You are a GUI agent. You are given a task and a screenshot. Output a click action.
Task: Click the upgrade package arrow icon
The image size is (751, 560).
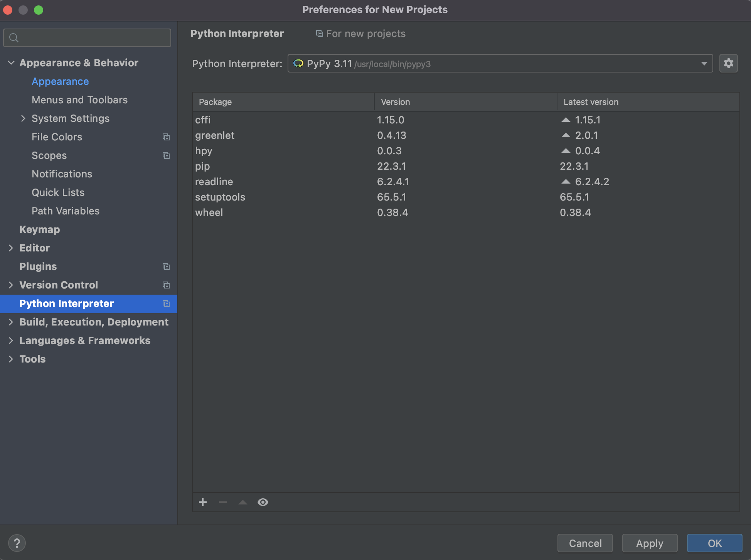click(x=243, y=502)
